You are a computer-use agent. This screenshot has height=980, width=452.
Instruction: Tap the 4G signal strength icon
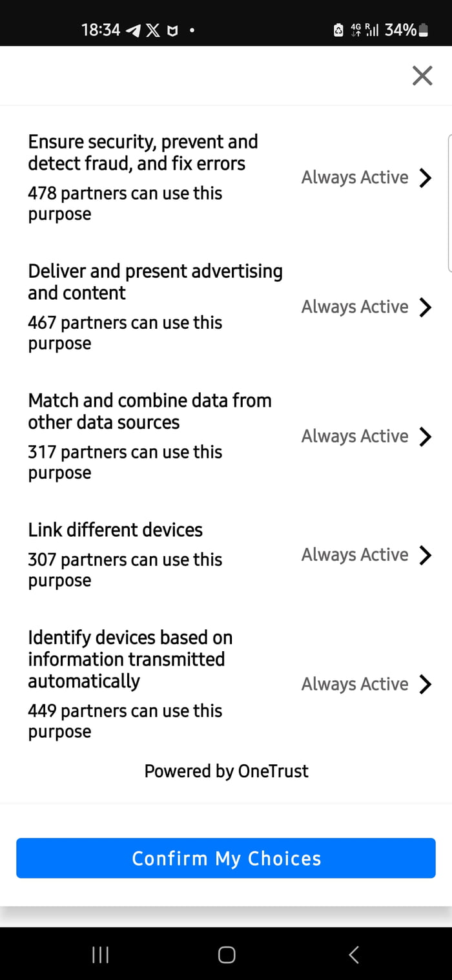pos(364,30)
